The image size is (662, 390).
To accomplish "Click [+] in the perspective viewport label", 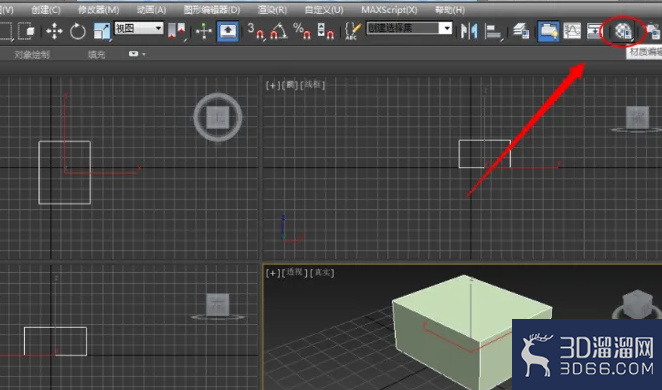I will [273, 273].
